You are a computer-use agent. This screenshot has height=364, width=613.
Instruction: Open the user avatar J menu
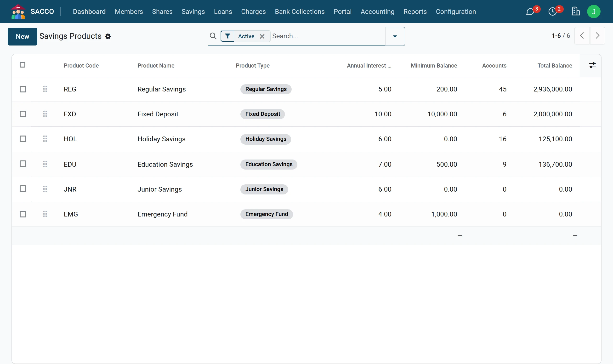pos(594,11)
